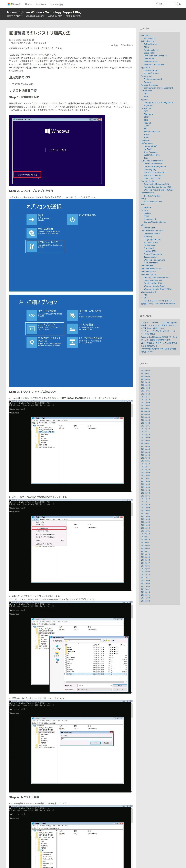Open recent post about RemoteApp IME
Screen dimensions: 186x868
click(x=159, y=350)
